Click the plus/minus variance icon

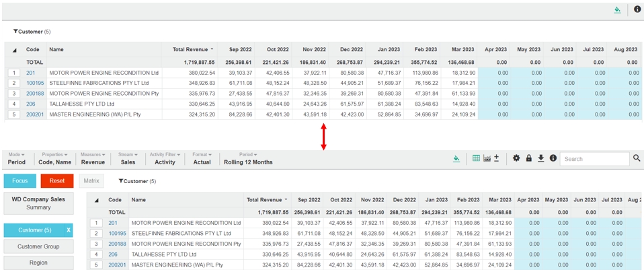point(497,158)
